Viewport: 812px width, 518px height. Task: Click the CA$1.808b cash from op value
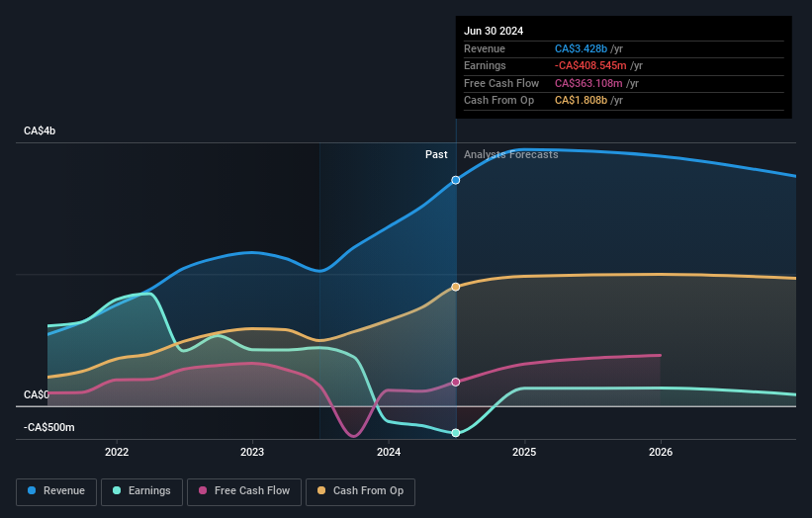[581, 101]
